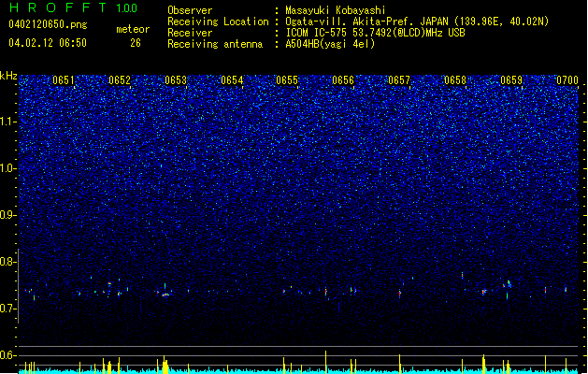Click the 0.6 kHz axis label

[x=8, y=355]
